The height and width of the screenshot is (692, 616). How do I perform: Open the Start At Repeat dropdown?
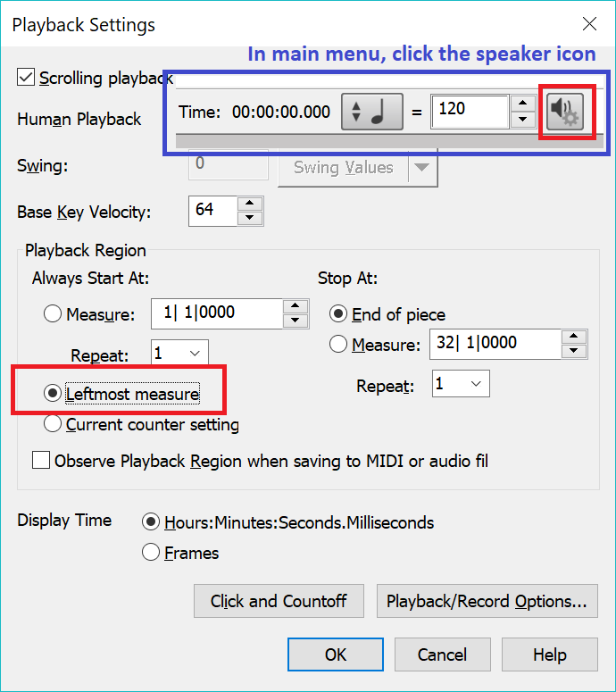point(179,354)
